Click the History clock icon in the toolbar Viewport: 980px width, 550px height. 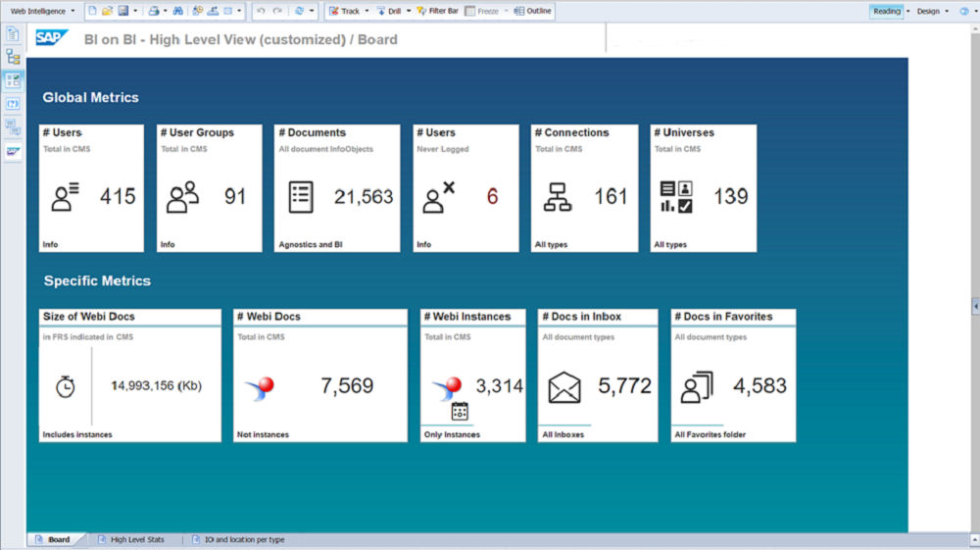198,11
